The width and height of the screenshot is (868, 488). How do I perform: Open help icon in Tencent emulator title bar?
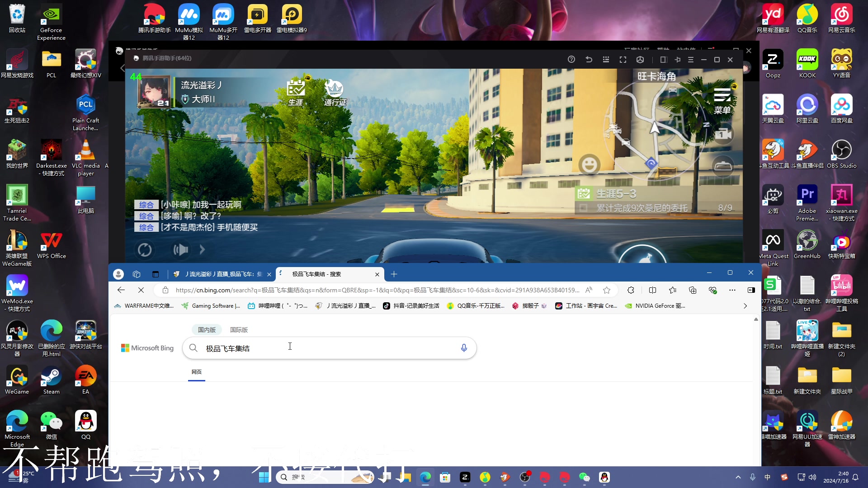[571, 59]
